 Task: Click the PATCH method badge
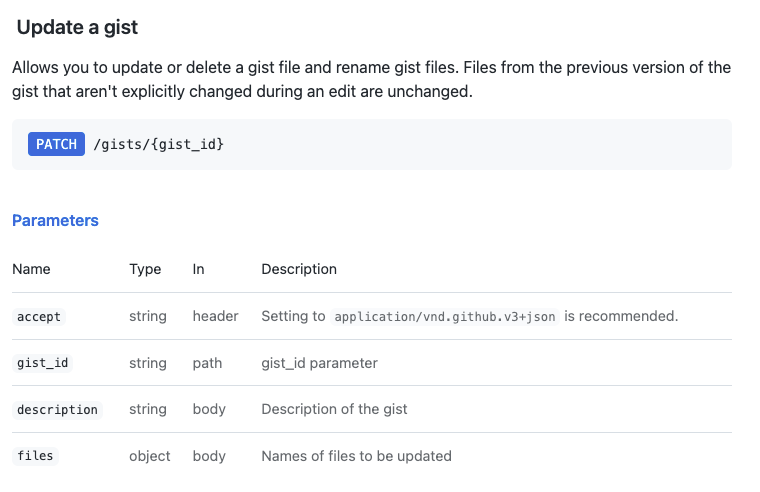click(56, 144)
